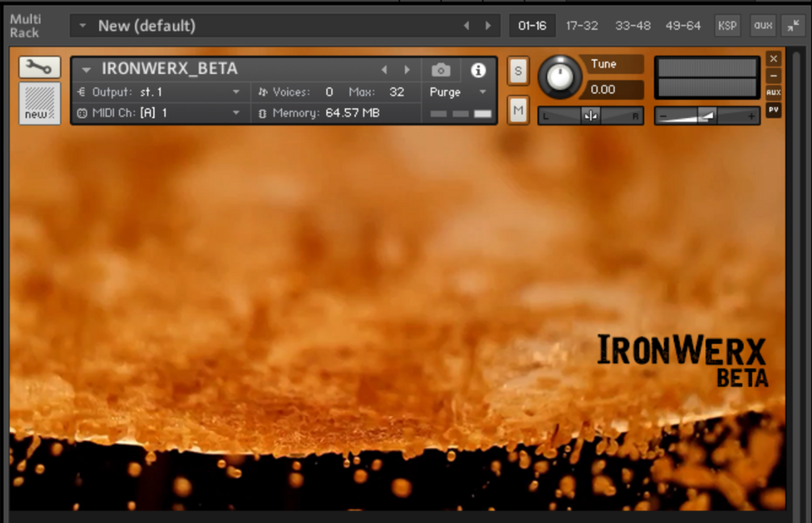
Task: Click the IronWerx BETA logo
Action: point(683,361)
